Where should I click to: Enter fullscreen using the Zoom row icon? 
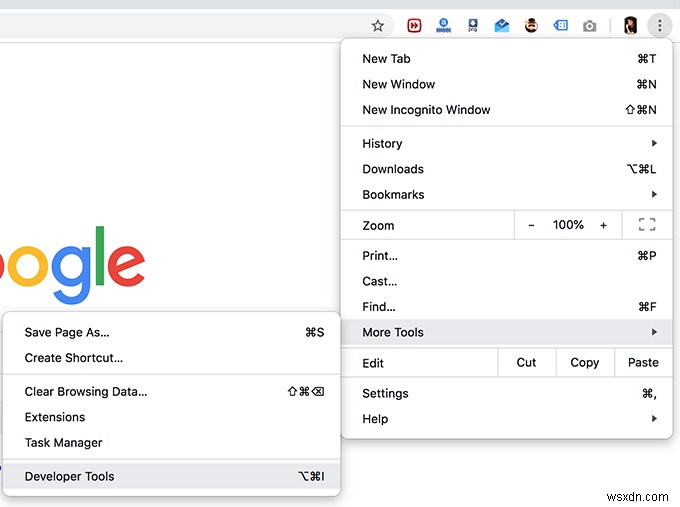(647, 225)
